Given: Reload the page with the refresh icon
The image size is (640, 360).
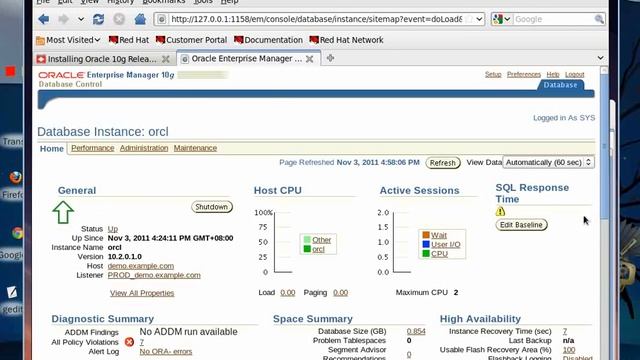Looking at the screenshot, I should tap(98, 19).
